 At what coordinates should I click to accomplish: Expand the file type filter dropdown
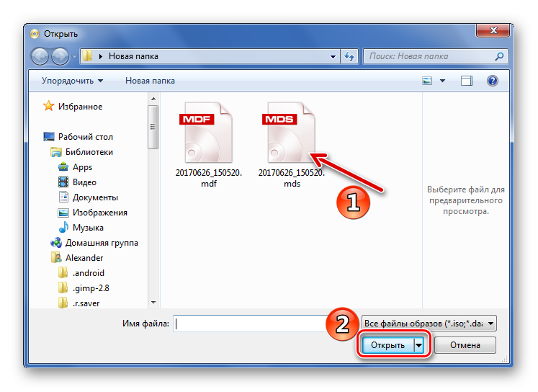(429, 324)
